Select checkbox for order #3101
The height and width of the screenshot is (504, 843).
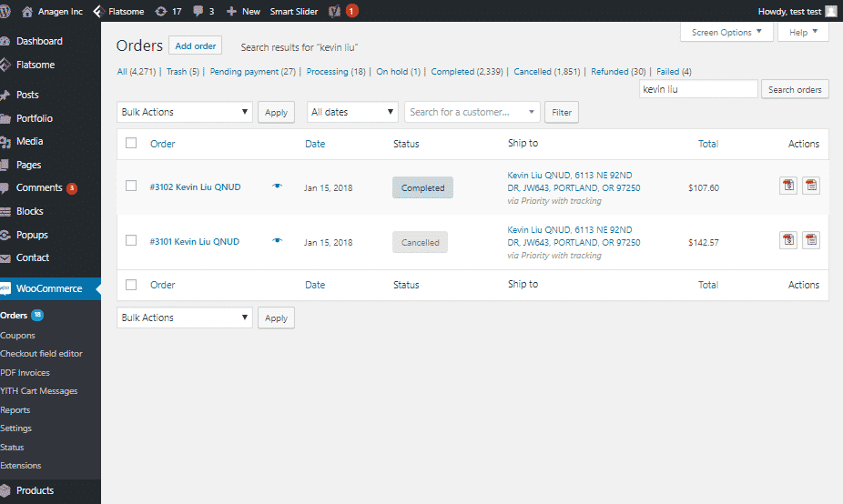point(131,240)
